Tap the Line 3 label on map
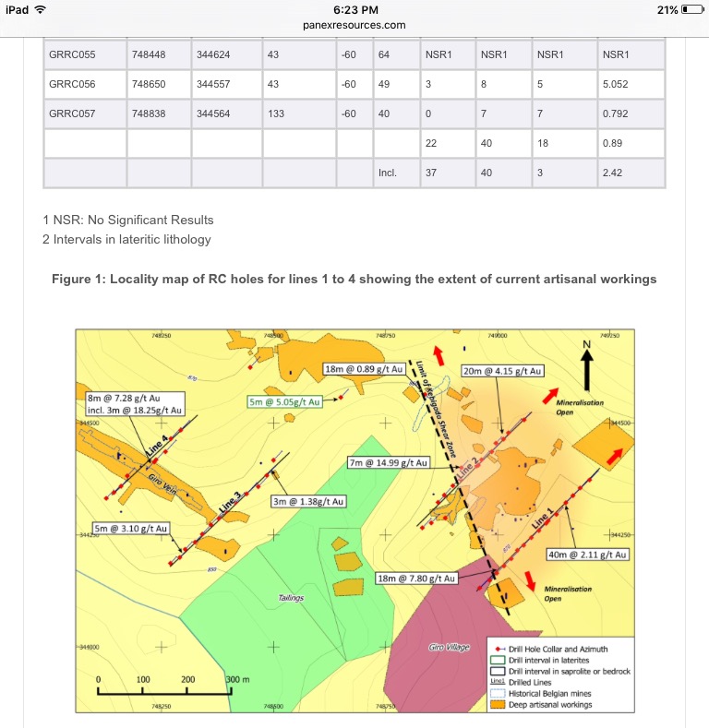 click(x=231, y=502)
